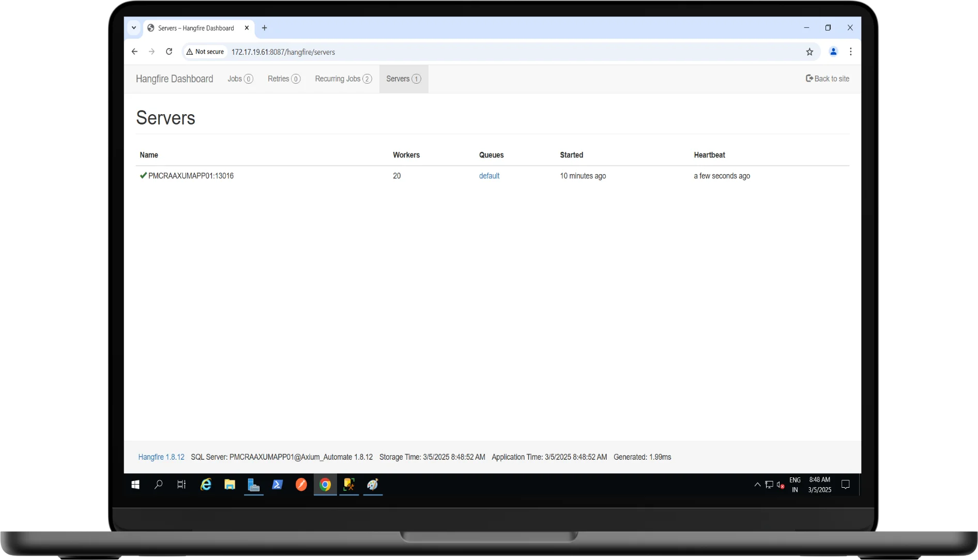Click the Started column header
978x560 pixels.
pos(571,155)
